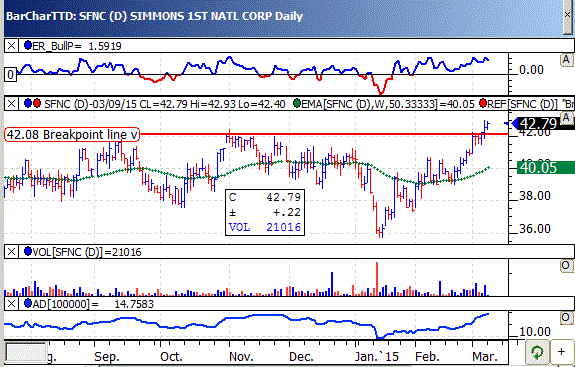Click the Mar. label on time axis
The image size is (575, 367).
point(485,356)
